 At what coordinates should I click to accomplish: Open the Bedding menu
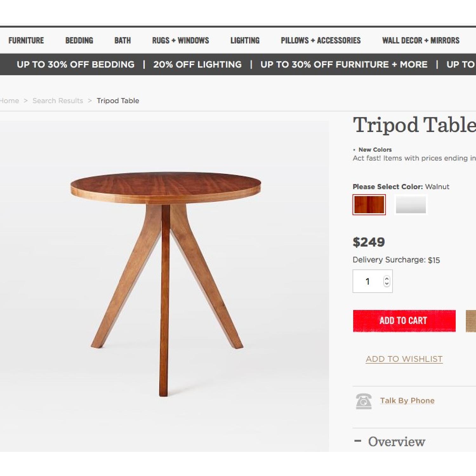click(79, 40)
